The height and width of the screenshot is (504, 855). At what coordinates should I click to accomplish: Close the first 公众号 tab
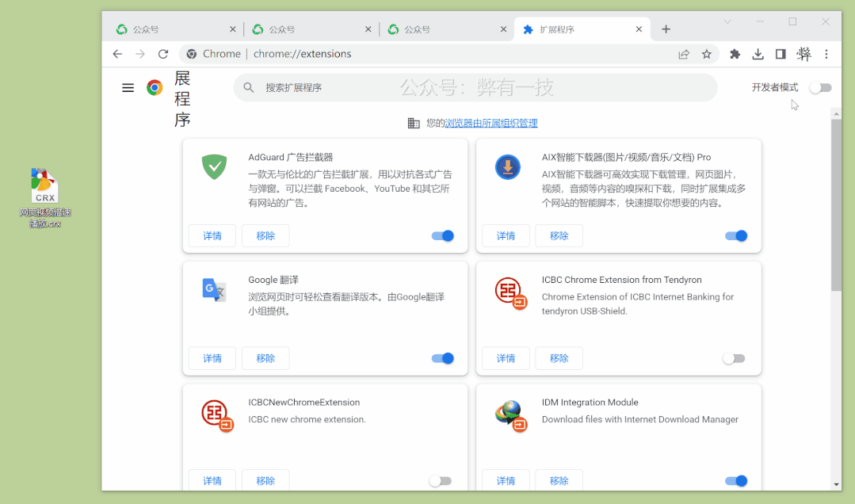coord(233,29)
